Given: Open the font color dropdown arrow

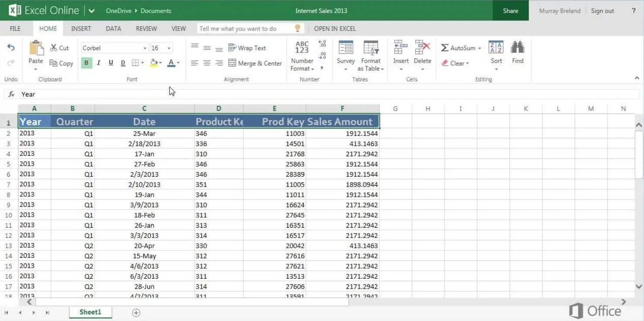Looking at the screenshot, I should click(178, 63).
